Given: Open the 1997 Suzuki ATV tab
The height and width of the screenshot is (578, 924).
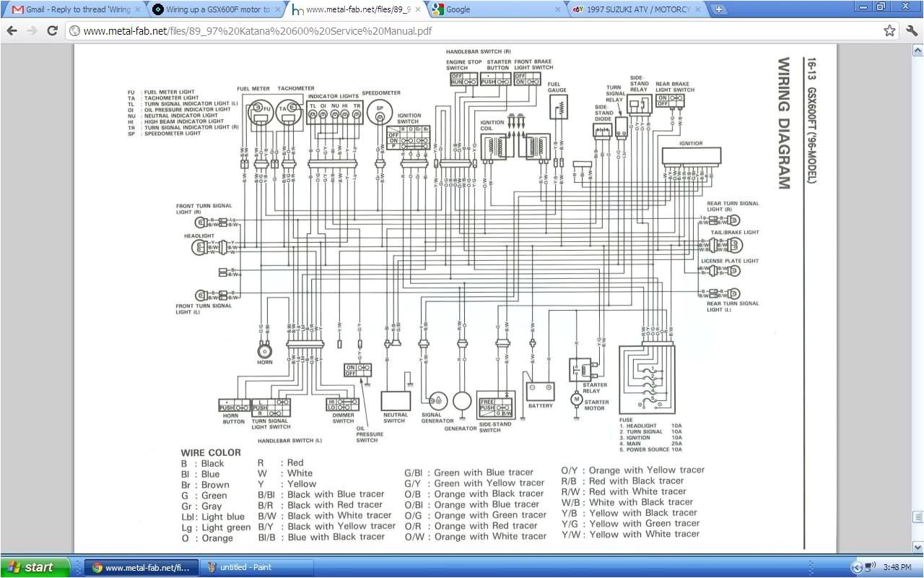Looking at the screenshot, I should (x=634, y=9).
